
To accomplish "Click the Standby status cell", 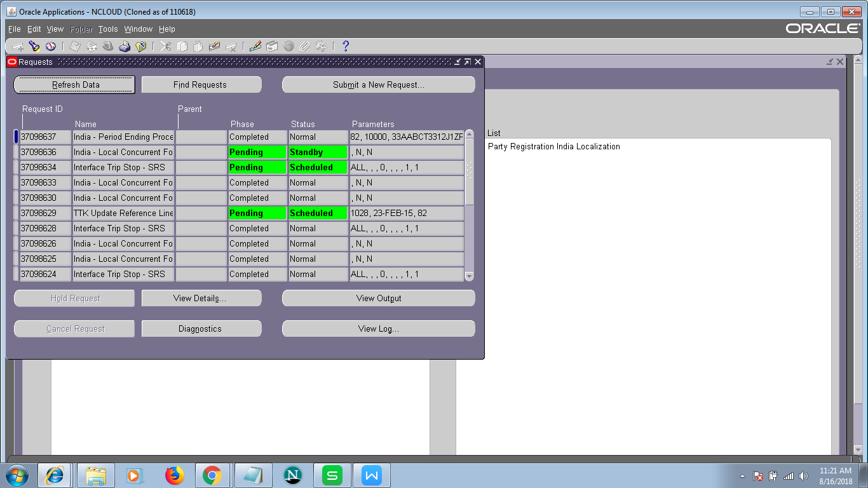I will (x=318, y=152).
